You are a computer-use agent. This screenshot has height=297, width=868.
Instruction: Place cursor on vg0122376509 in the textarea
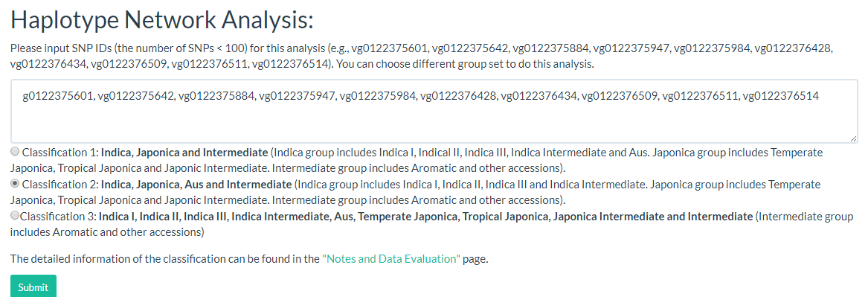tap(618, 97)
